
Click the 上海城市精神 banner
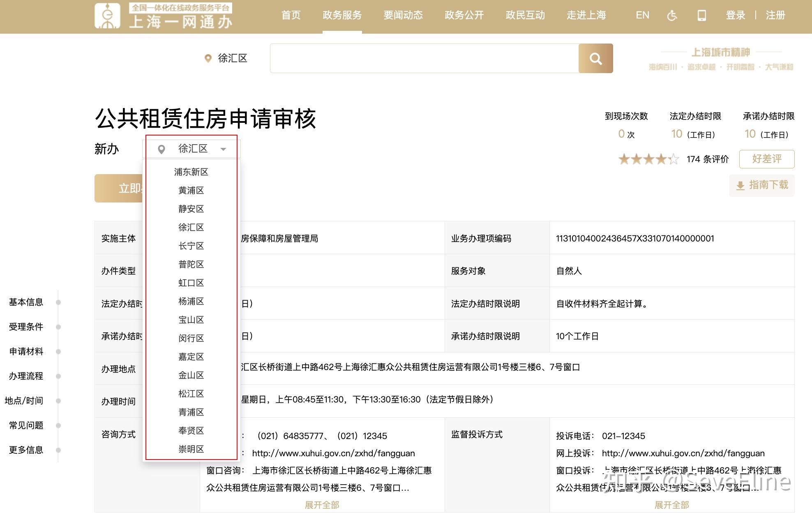(721, 58)
